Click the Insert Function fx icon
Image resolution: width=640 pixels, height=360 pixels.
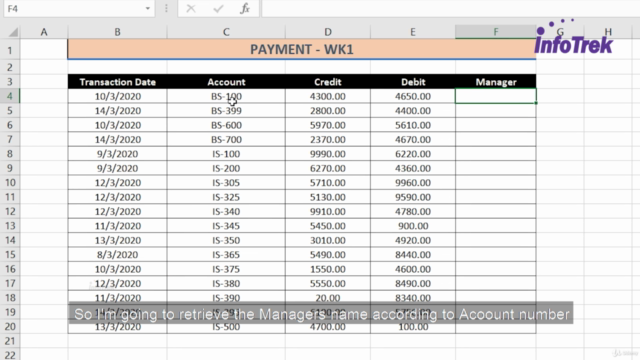pyautogui.click(x=245, y=8)
